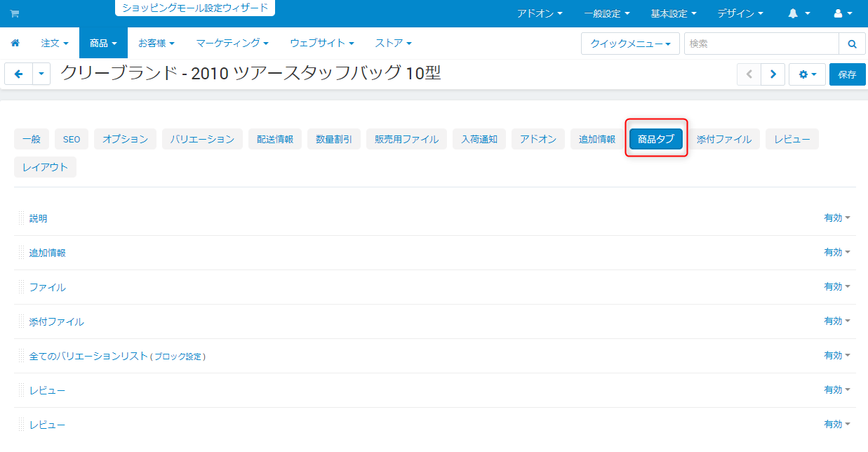Viewport: 868px width, 452px height.
Task: Go to the home icon
Action: (15, 43)
